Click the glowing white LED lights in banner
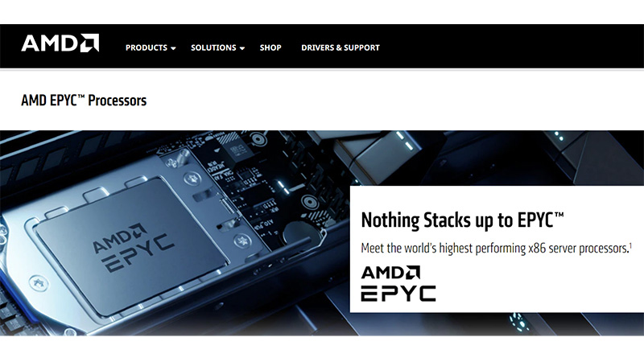 tap(403, 140)
